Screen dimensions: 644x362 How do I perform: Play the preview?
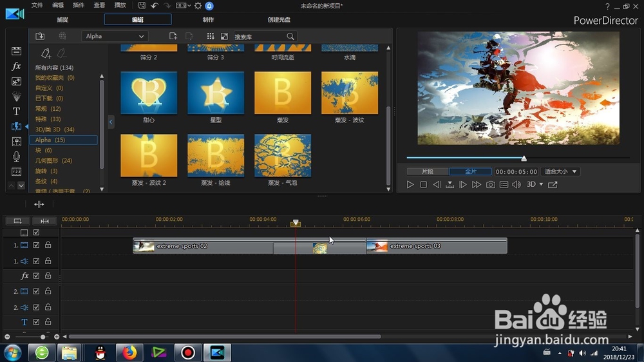410,184
